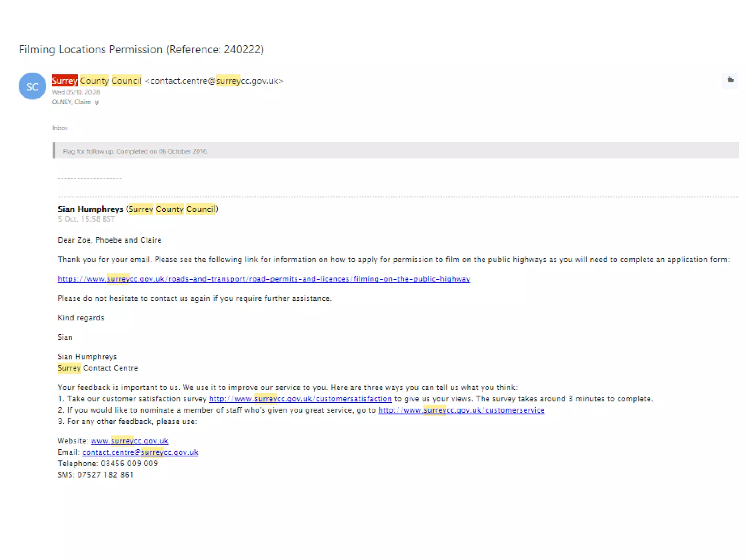Click the Filming Locations Permission subject line
747x560 pixels.
tap(141, 50)
